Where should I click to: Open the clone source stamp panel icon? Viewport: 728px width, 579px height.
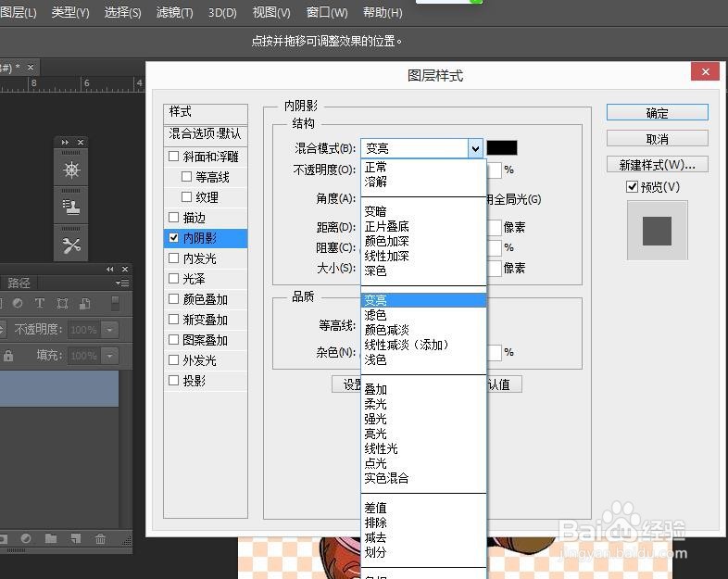(71, 208)
